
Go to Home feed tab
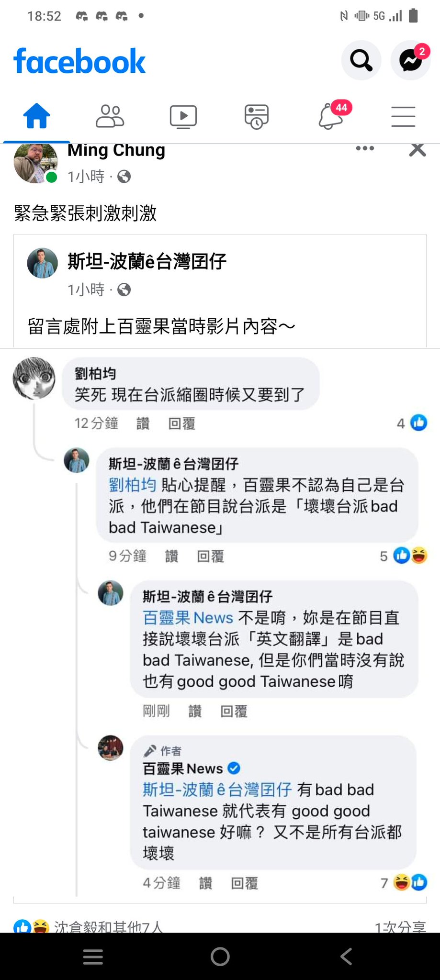37,116
